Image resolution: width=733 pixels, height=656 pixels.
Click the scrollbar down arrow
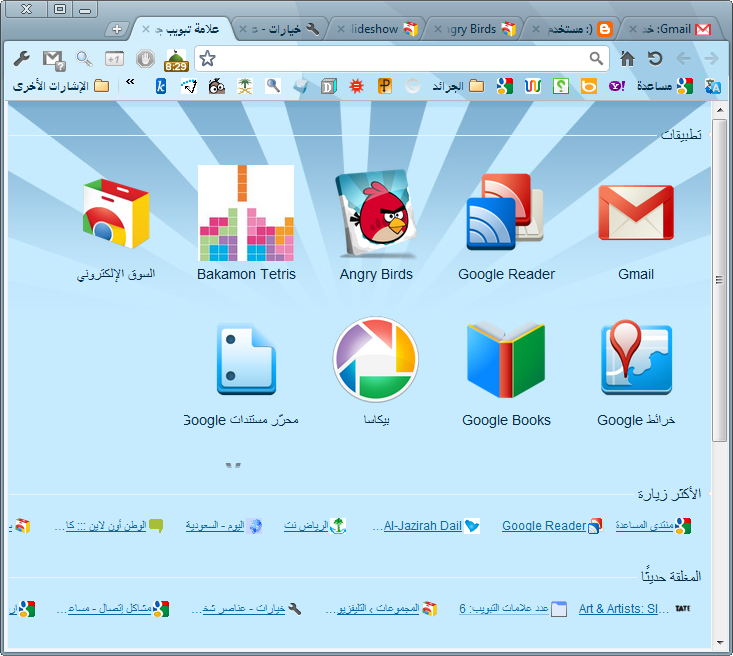[719, 642]
